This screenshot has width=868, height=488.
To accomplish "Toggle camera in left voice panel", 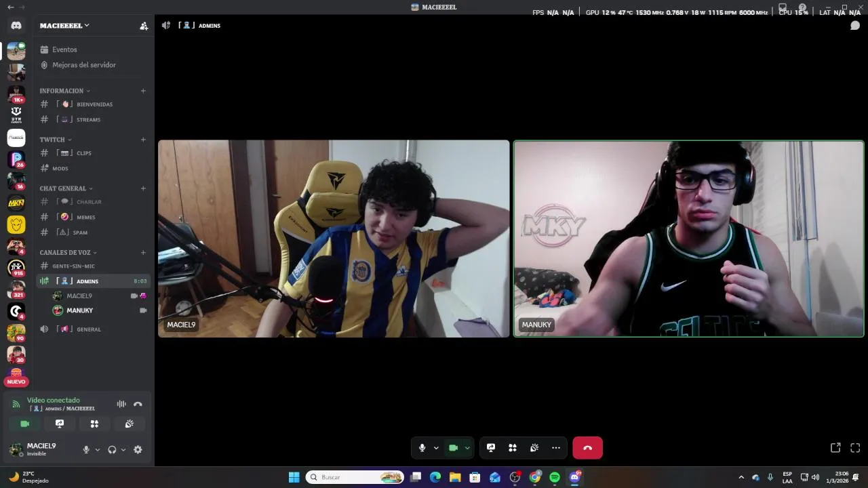I will [x=25, y=424].
